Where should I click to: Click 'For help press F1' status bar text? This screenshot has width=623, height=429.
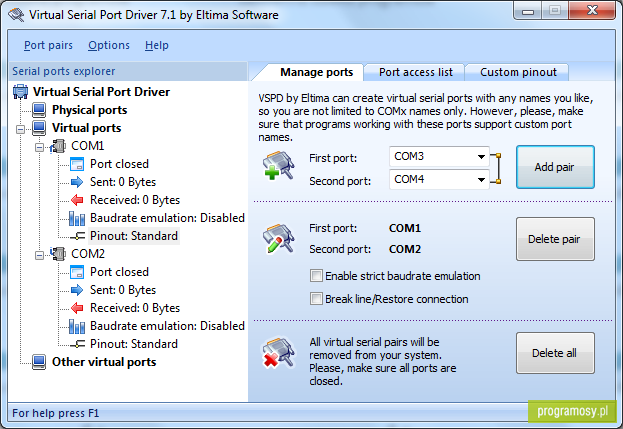click(56, 414)
